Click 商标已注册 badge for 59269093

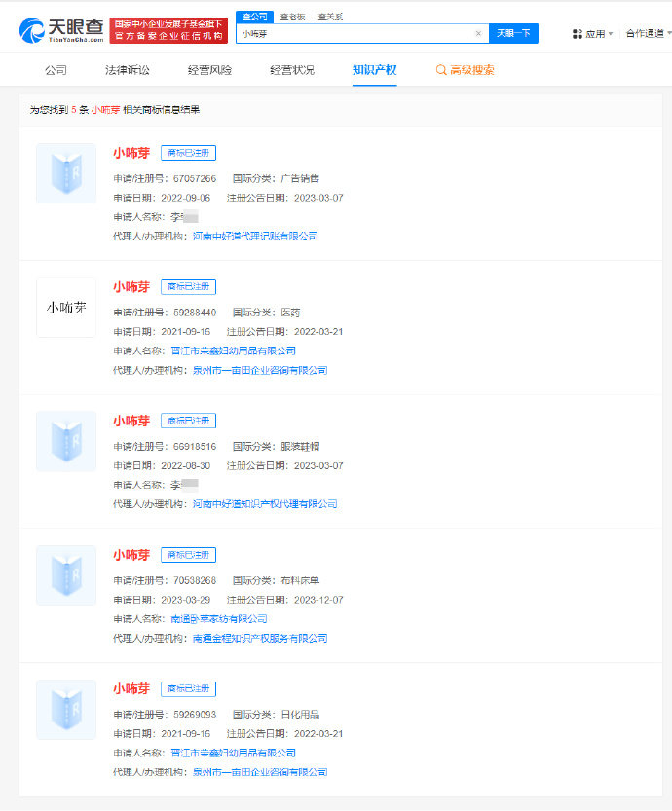[188, 689]
